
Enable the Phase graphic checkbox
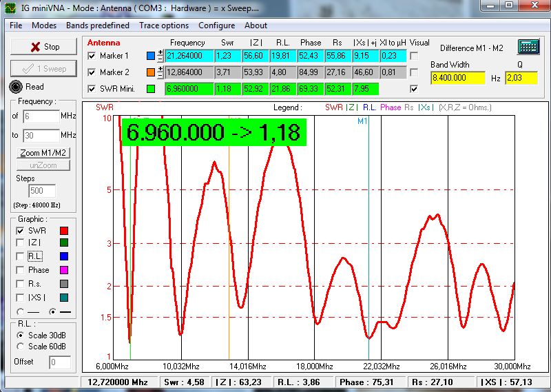click(x=21, y=270)
